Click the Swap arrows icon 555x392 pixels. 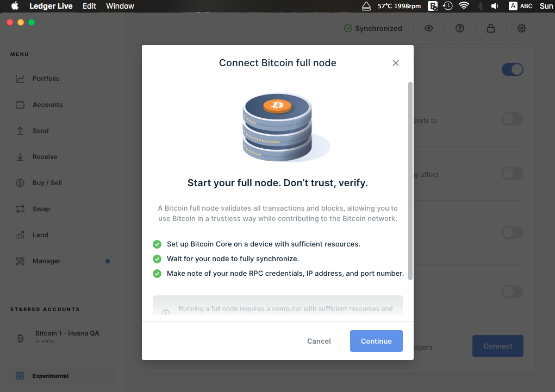click(20, 209)
